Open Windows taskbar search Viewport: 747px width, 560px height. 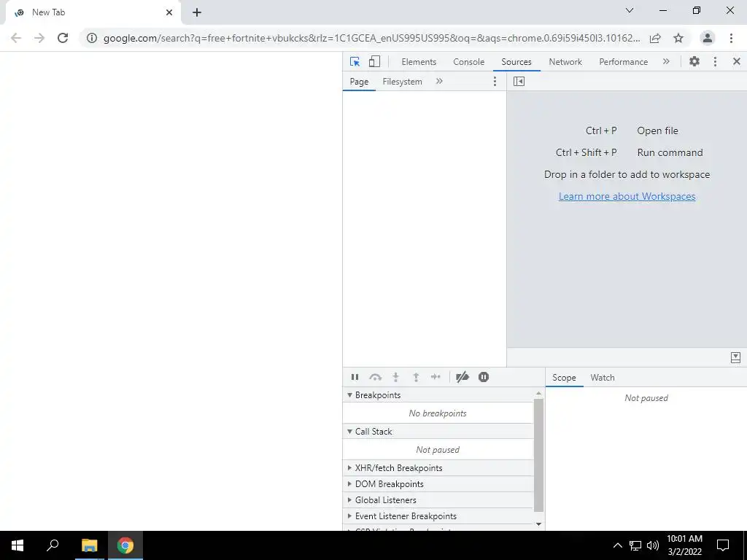click(x=53, y=545)
